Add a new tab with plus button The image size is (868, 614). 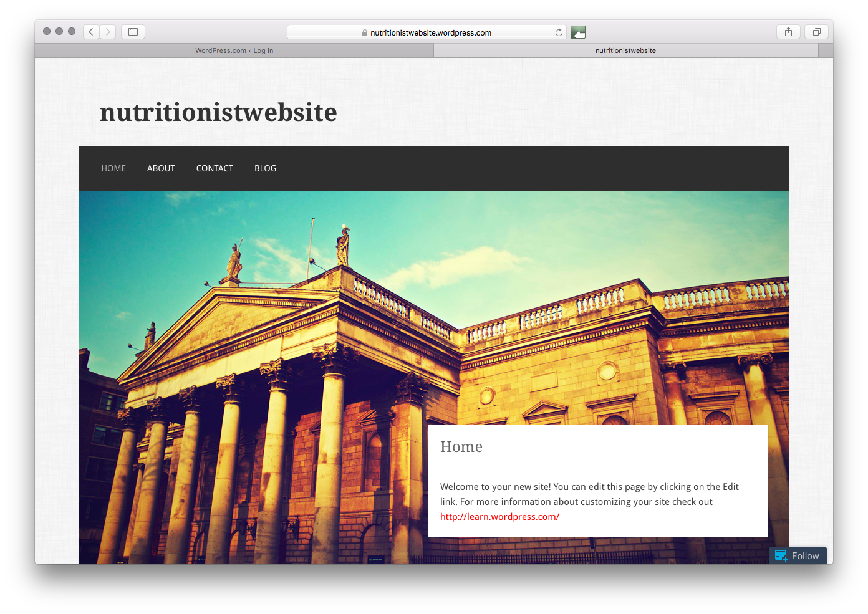(x=826, y=50)
